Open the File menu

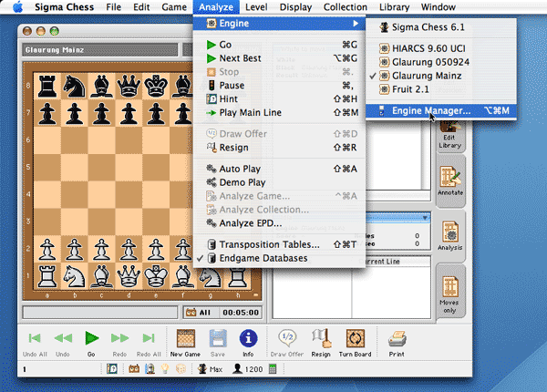[114, 7]
